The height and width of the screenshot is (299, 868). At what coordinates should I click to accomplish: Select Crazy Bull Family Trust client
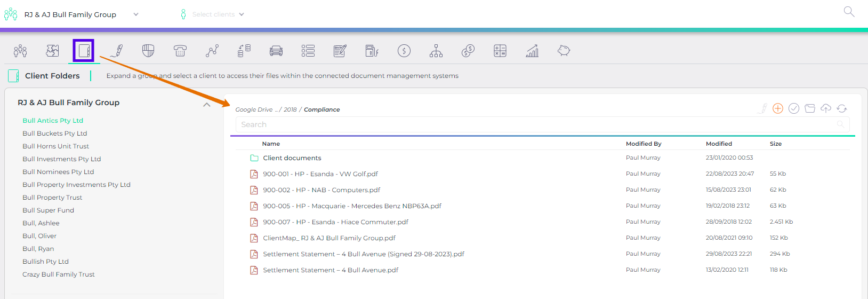58,274
